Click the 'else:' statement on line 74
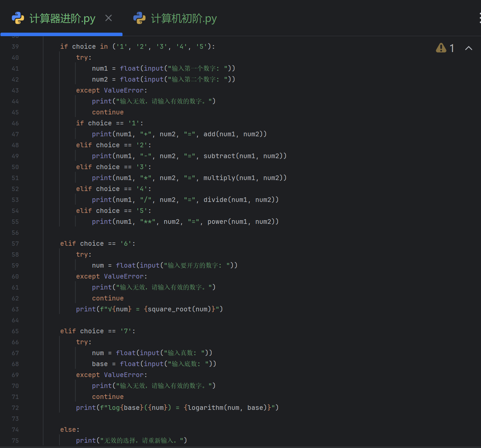 point(70,429)
